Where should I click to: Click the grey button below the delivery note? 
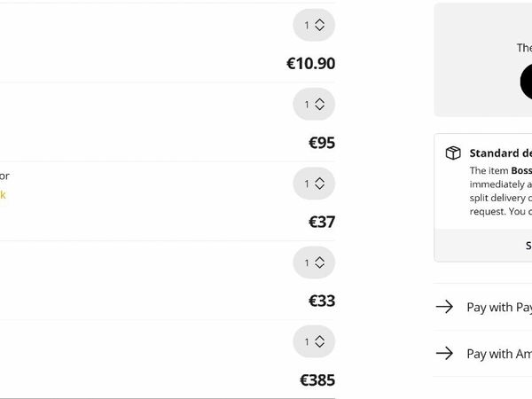[x=483, y=246]
